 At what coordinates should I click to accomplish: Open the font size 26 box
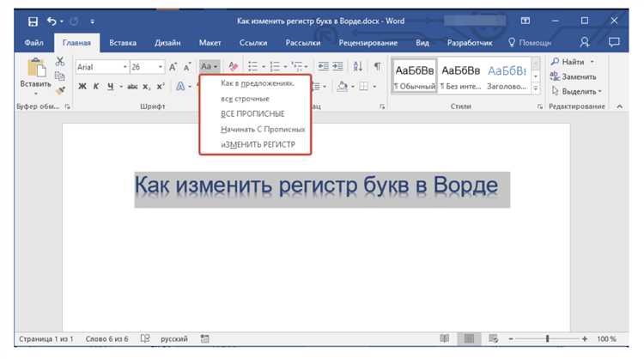(x=147, y=67)
